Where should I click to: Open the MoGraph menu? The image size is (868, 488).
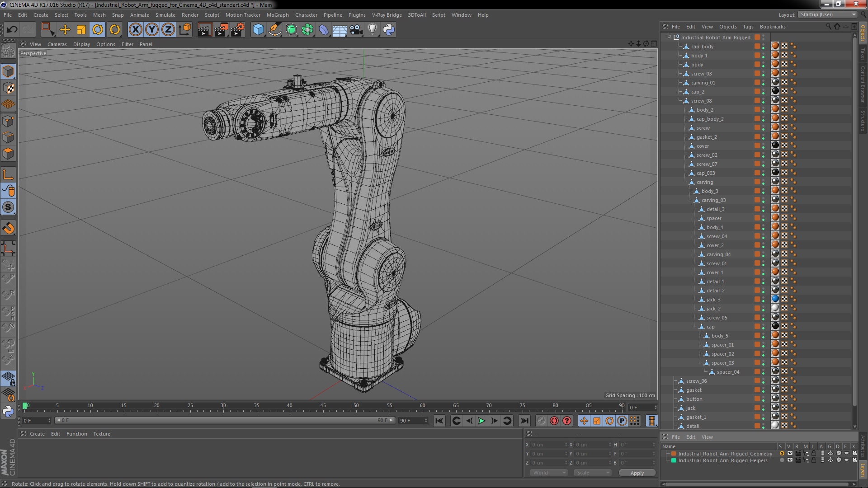pos(278,15)
